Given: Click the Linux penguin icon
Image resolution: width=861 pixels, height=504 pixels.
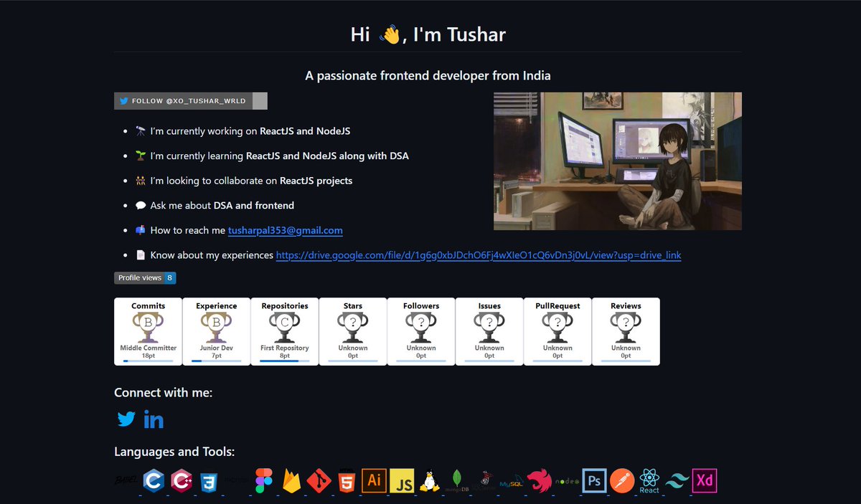Looking at the screenshot, I should tap(430, 481).
